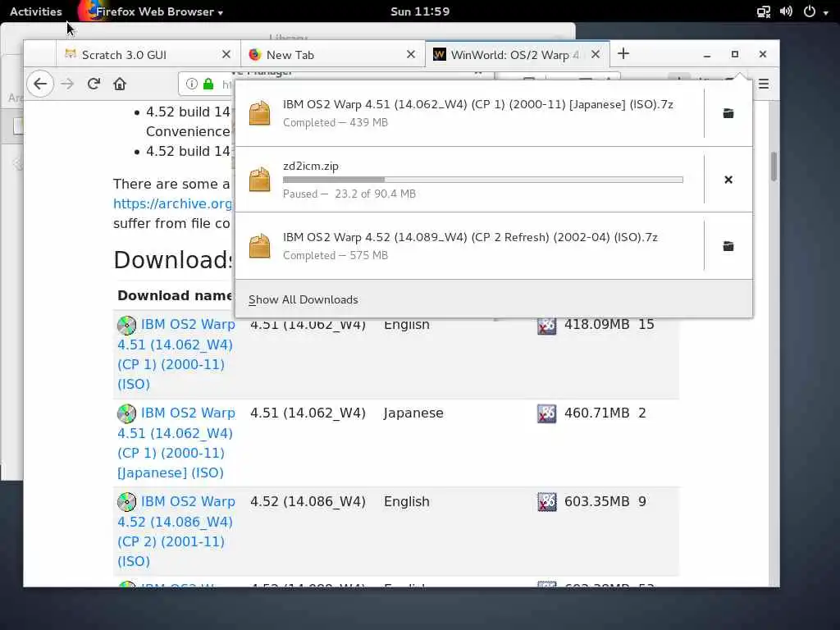The width and height of the screenshot is (840, 630).
Task: Open Show All Downloads
Action: (304, 299)
